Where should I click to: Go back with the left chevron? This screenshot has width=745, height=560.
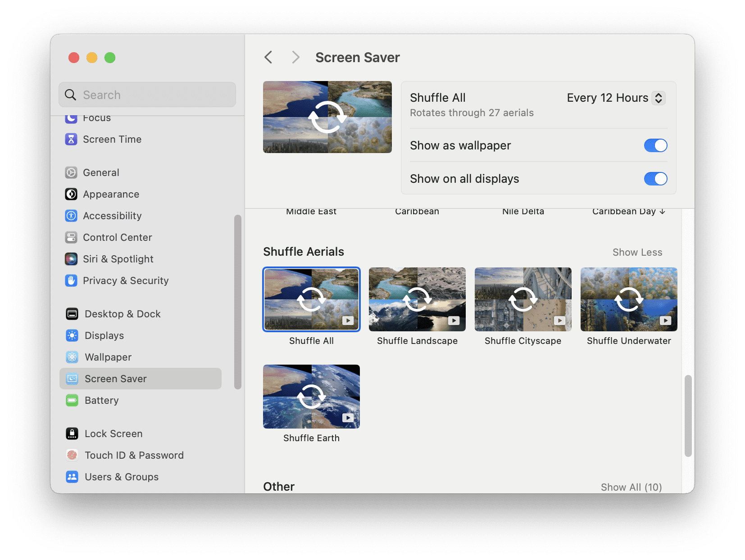tap(268, 57)
